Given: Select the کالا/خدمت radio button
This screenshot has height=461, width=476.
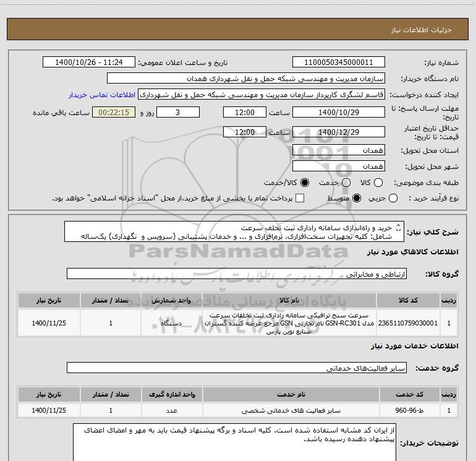Looking at the screenshot, I should point(305,183).
